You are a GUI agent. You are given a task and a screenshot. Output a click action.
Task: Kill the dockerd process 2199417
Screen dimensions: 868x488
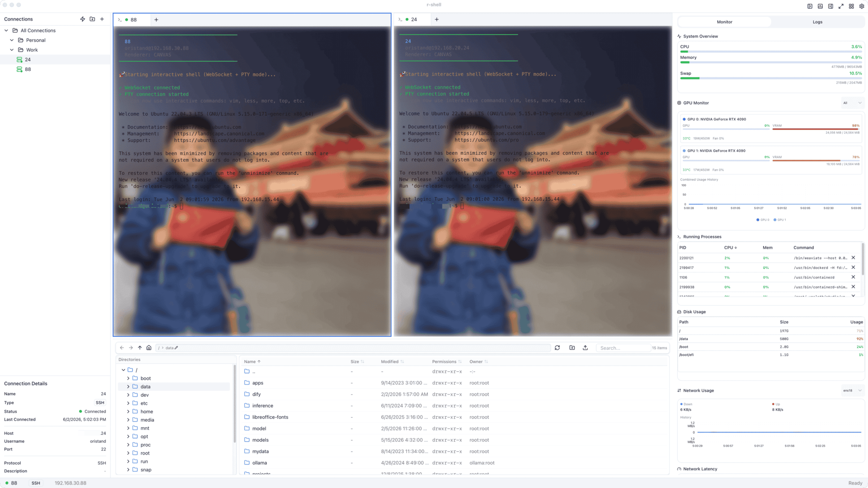[x=854, y=268]
